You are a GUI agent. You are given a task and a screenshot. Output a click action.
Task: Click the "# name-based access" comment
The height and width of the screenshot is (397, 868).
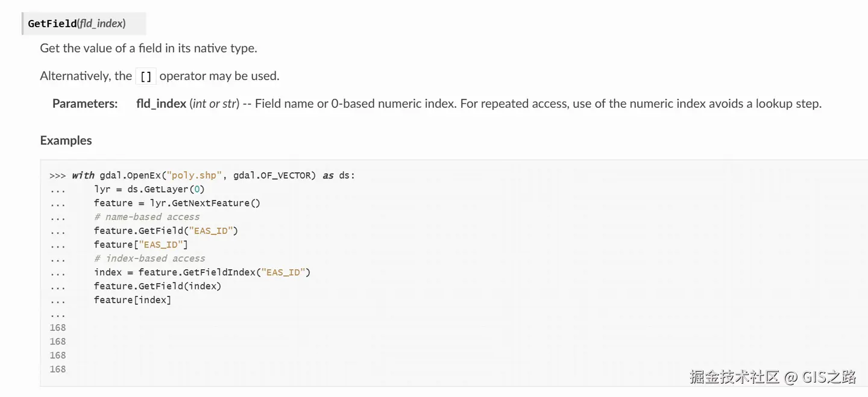click(x=146, y=217)
